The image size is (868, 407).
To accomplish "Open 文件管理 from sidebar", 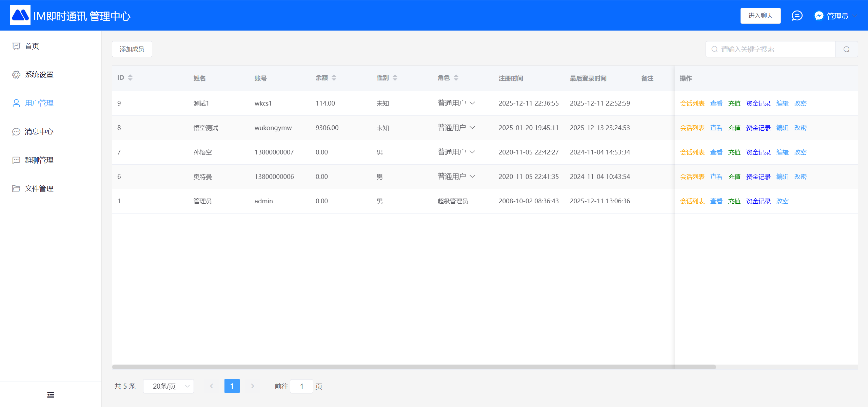I will [x=39, y=188].
